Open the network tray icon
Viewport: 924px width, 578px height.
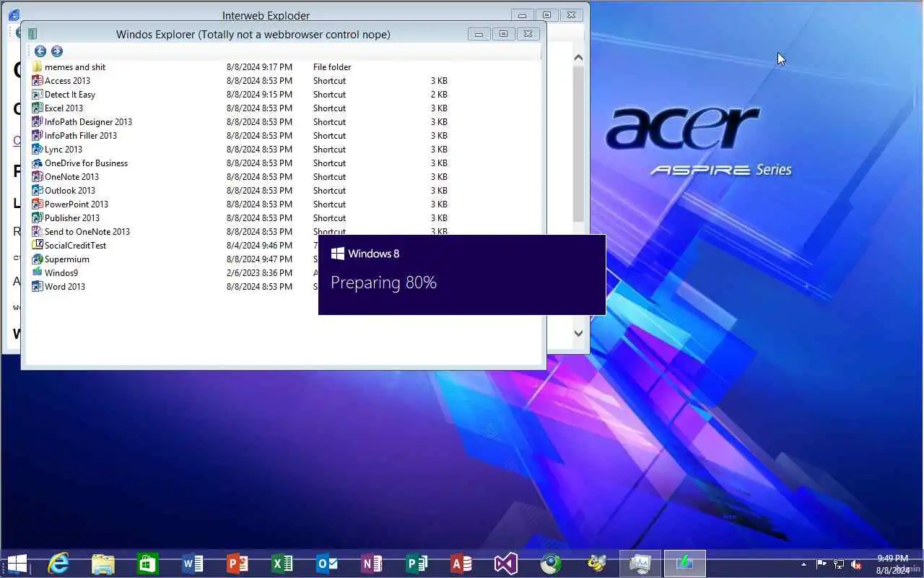[x=839, y=564]
